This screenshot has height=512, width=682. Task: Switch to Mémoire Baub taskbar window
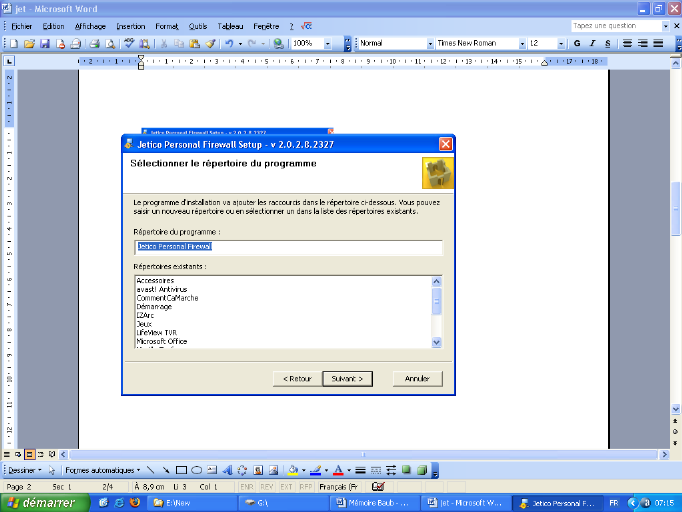click(374, 503)
